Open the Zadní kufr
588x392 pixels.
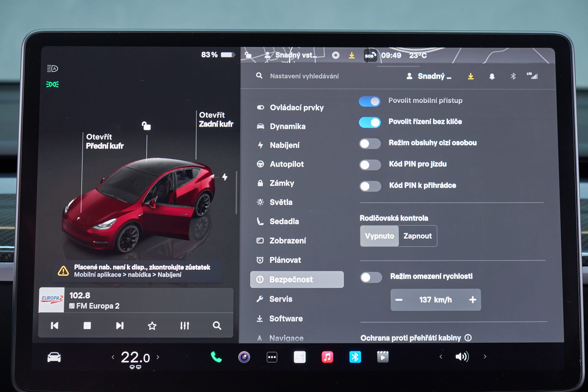click(216, 119)
